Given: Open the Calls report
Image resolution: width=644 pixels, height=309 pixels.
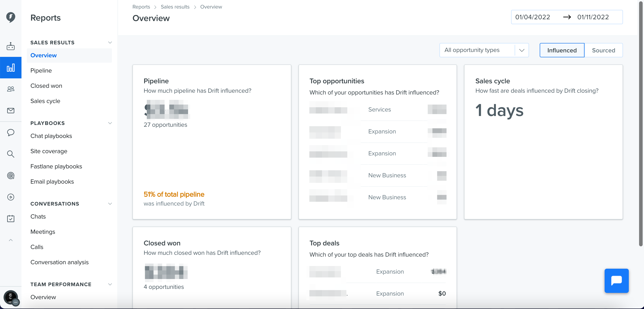Looking at the screenshot, I should [37, 247].
